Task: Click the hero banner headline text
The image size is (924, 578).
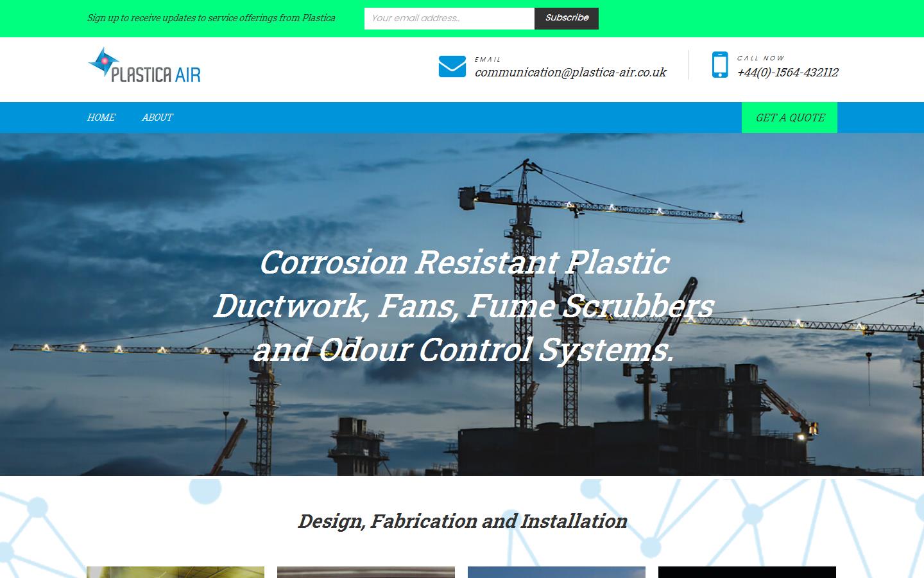Action: [463, 306]
